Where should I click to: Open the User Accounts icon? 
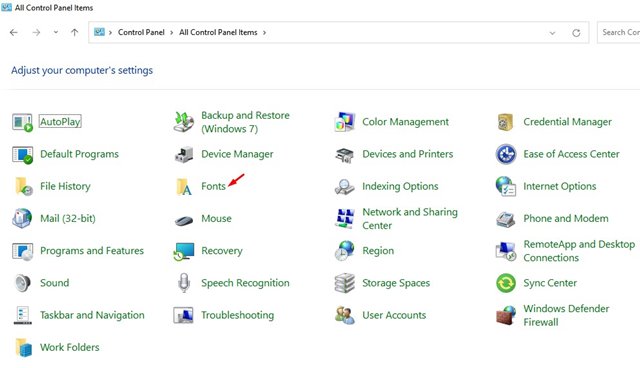pos(344,315)
